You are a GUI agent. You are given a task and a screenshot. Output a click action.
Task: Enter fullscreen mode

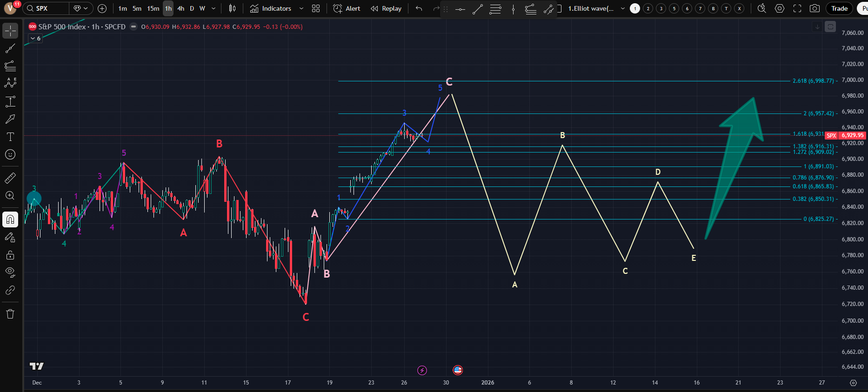(797, 8)
